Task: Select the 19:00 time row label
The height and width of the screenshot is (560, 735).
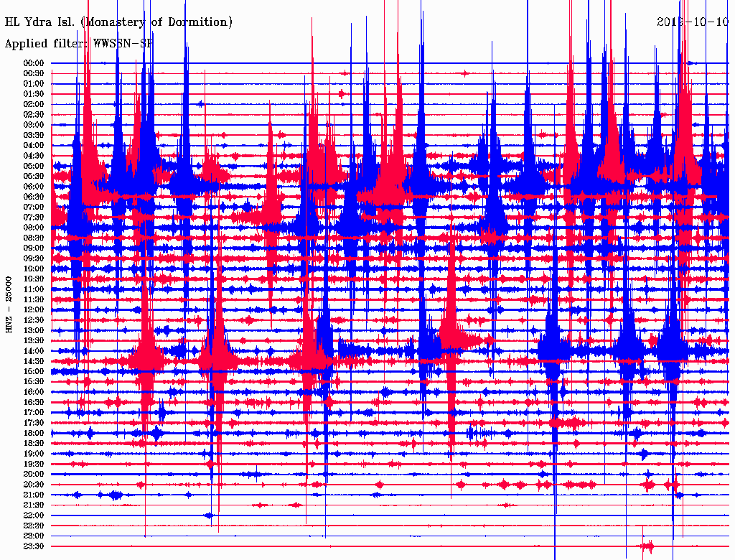Action: point(34,454)
